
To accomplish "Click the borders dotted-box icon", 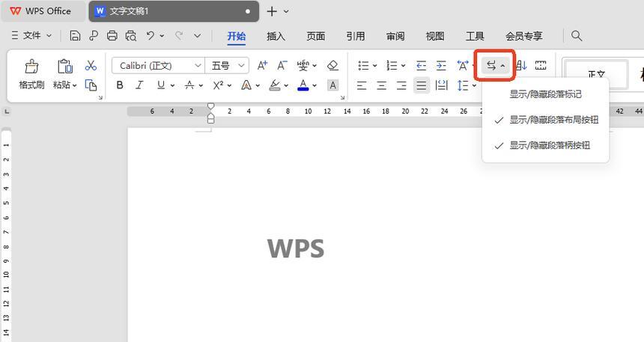I will 541,65.
